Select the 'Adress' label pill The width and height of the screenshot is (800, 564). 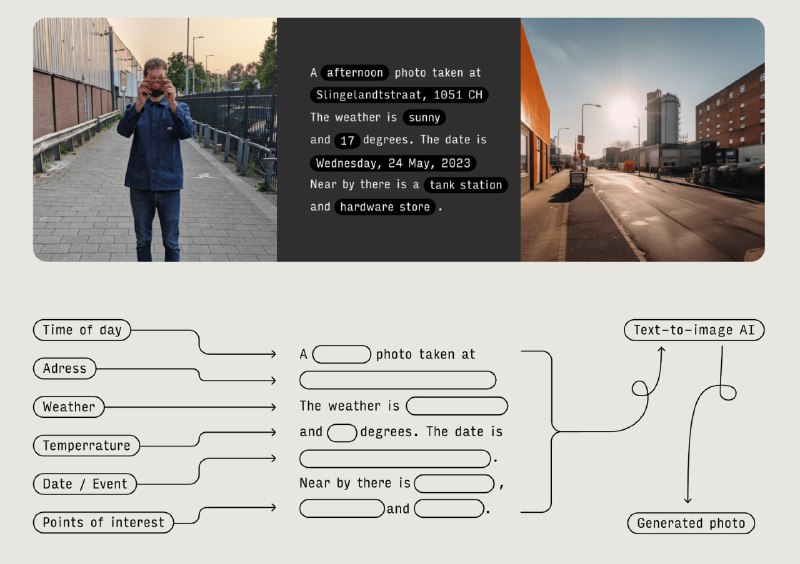pyautogui.click(x=65, y=369)
